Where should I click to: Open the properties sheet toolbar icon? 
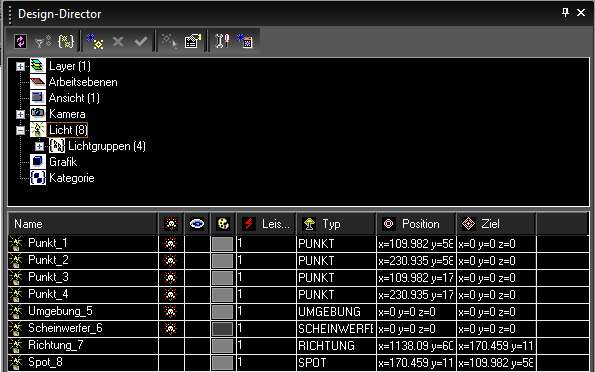coord(193,41)
